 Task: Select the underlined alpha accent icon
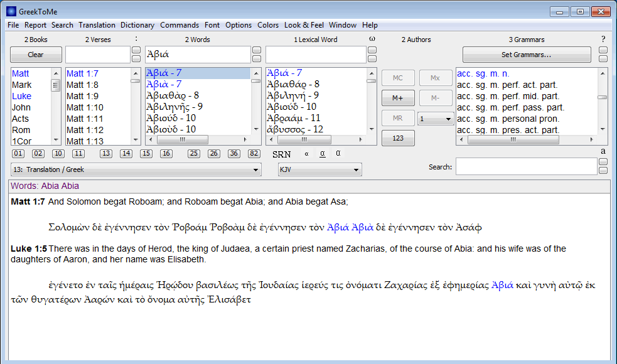[321, 153]
